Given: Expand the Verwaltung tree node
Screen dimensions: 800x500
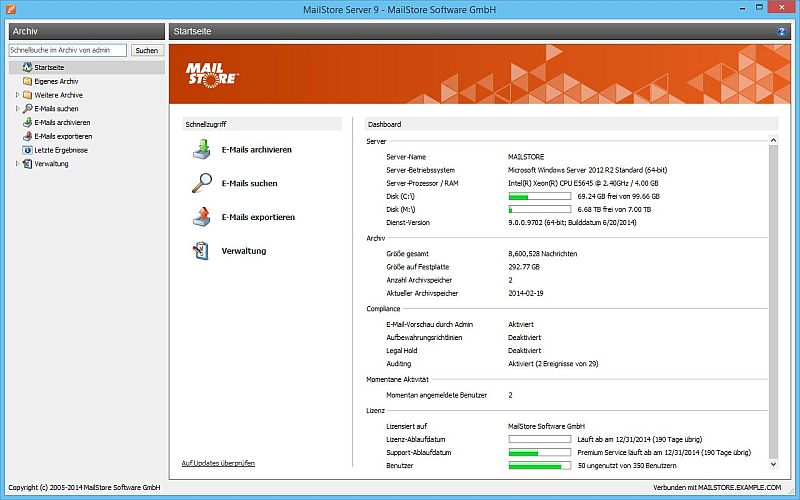Looking at the screenshot, I should tap(17, 164).
